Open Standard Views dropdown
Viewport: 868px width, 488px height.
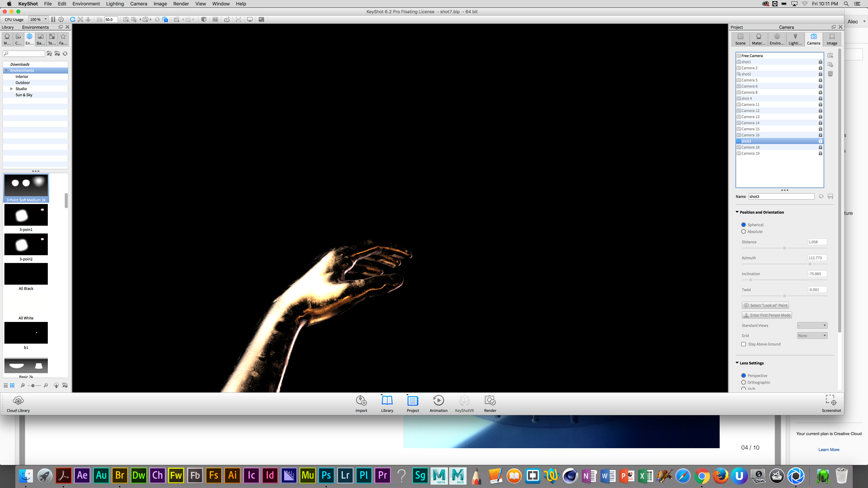tap(812, 325)
